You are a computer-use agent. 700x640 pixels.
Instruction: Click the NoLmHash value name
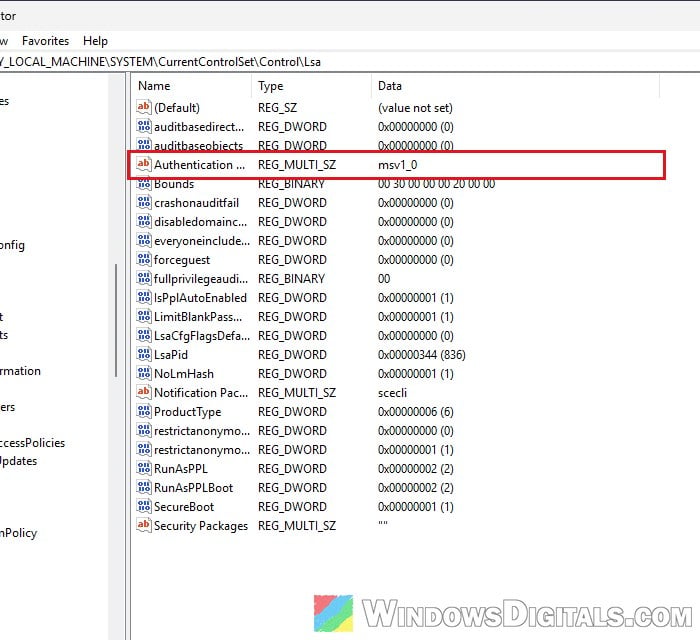pyautogui.click(x=184, y=374)
